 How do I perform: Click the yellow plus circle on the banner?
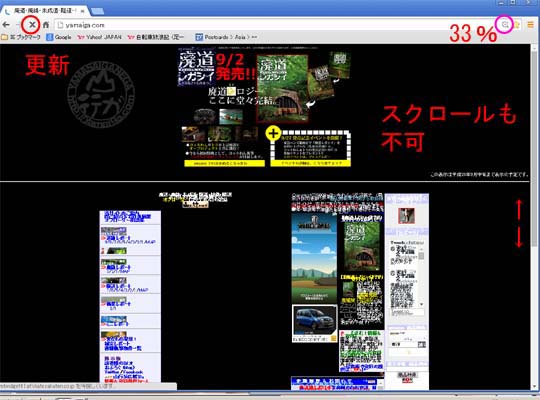(x=273, y=133)
